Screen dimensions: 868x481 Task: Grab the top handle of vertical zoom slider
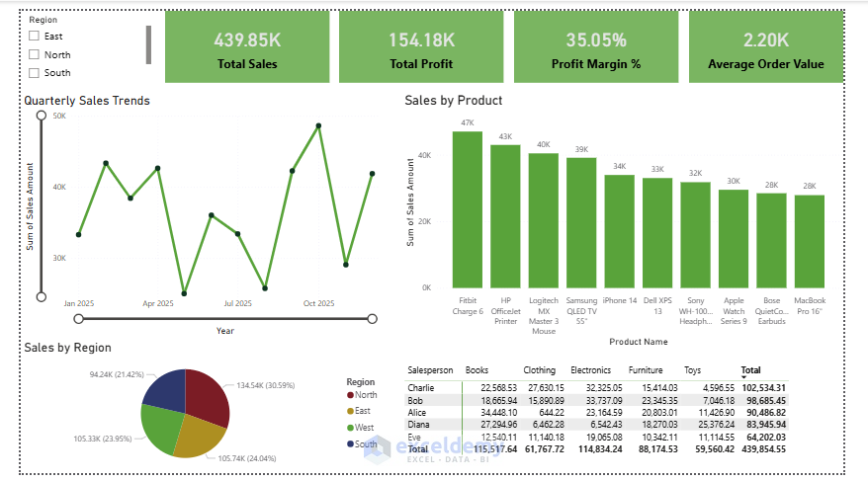tap(42, 116)
